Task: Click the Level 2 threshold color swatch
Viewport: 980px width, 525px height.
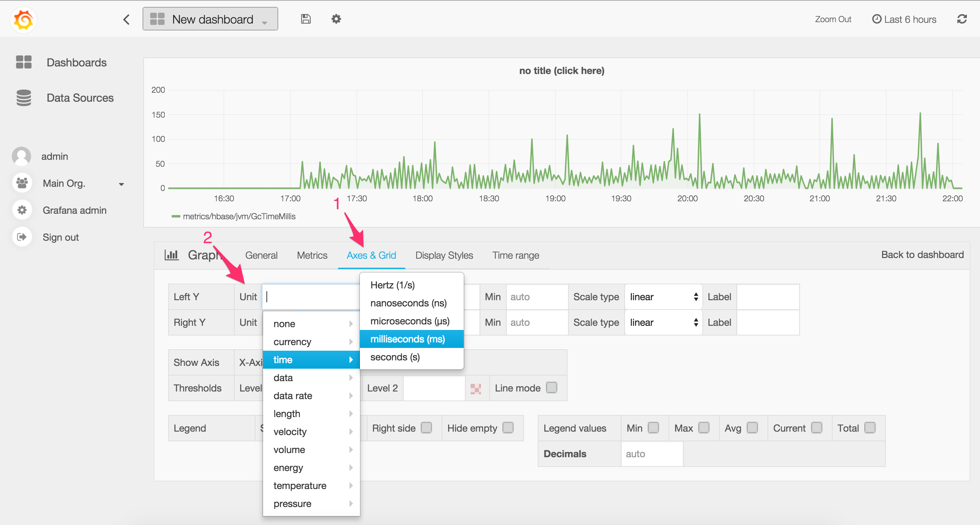Action: pyautogui.click(x=475, y=388)
